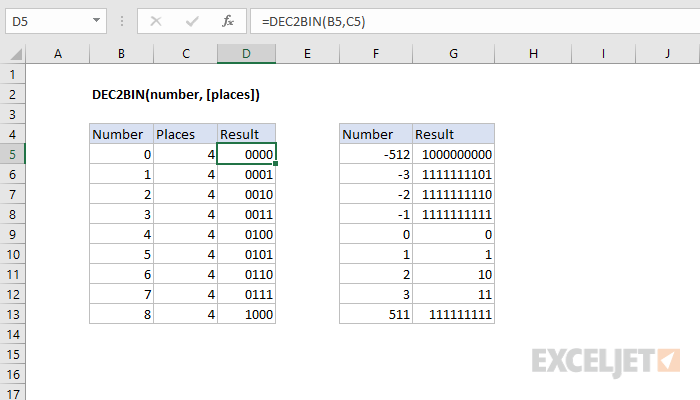Select row 13 header
700x400 pixels.
point(12,314)
